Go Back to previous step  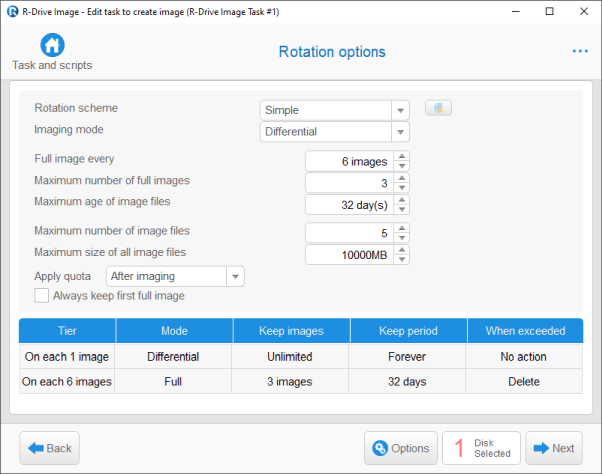click(x=50, y=448)
